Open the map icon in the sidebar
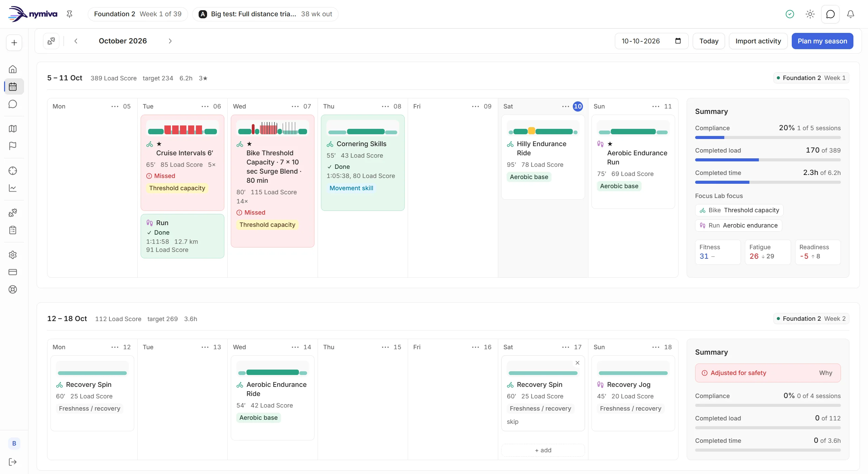 13,129
